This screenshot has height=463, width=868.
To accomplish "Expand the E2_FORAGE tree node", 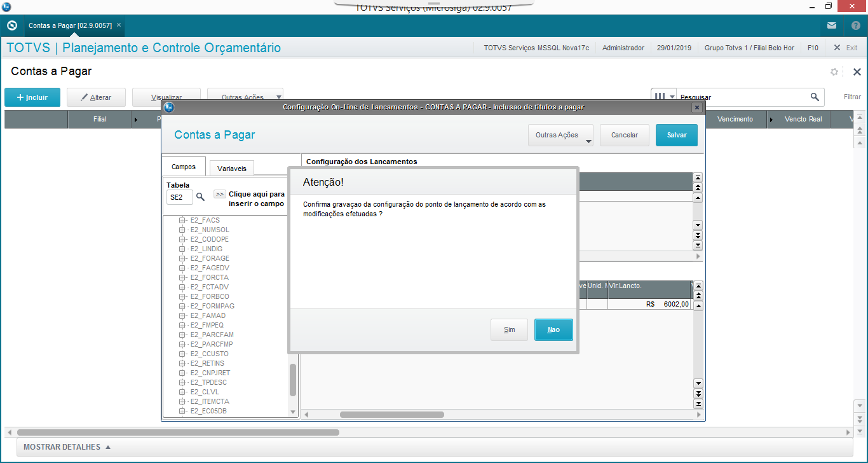I will pyautogui.click(x=182, y=258).
